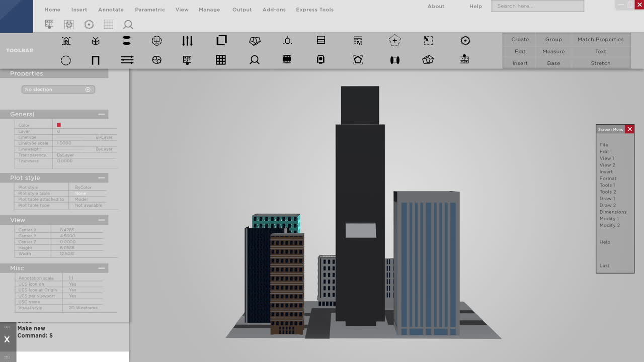Click the Group button
The width and height of the screenshot is (644, 362).
pos(553,39)
